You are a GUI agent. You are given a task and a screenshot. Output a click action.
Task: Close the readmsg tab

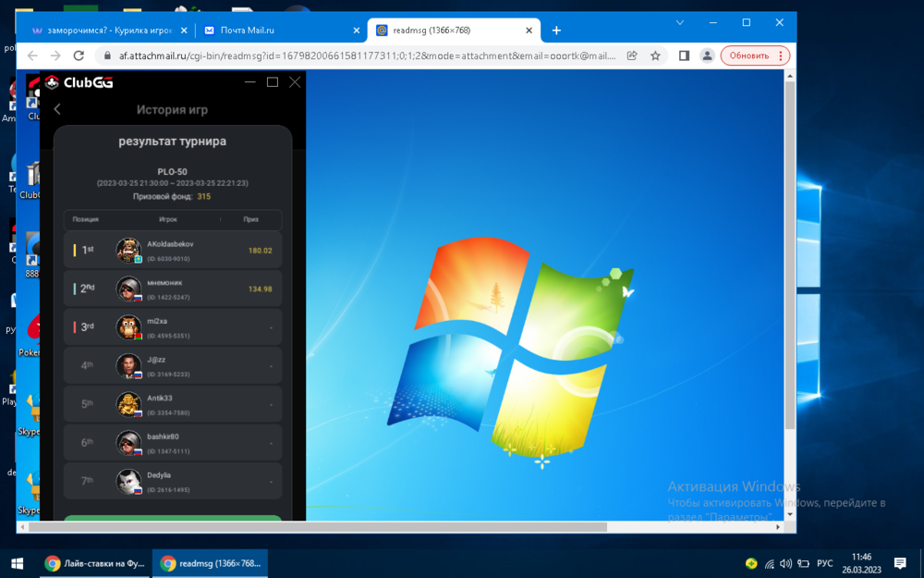point(529,31)
